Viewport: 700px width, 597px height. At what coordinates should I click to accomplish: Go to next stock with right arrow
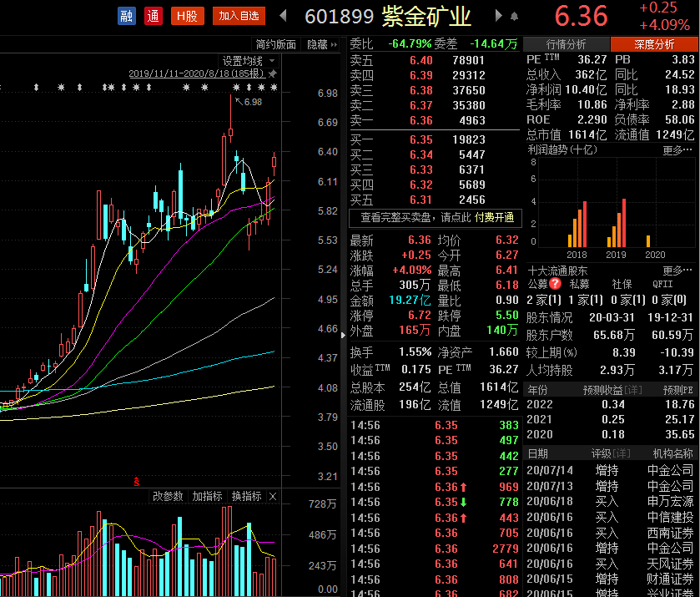pos(498,16)
